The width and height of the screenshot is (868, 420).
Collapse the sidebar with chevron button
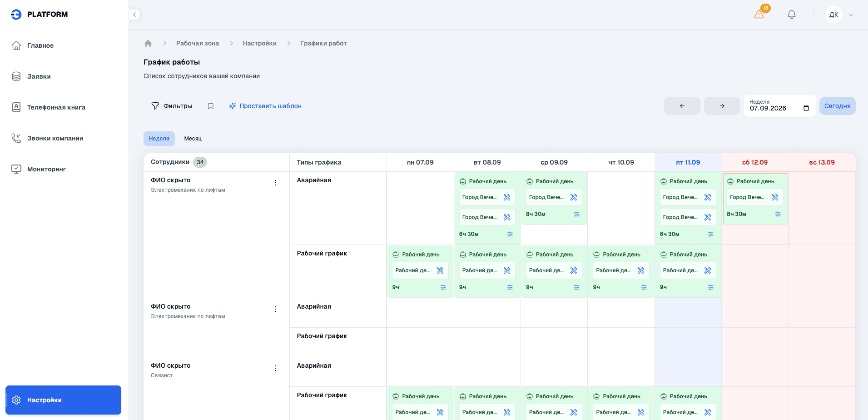click(x=134, y=15)
